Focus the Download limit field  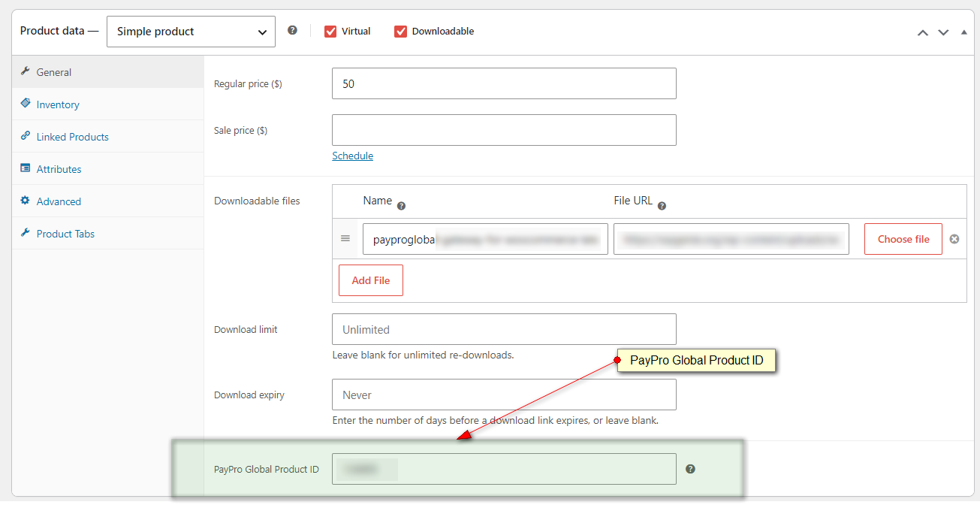[x=504, y=329]
